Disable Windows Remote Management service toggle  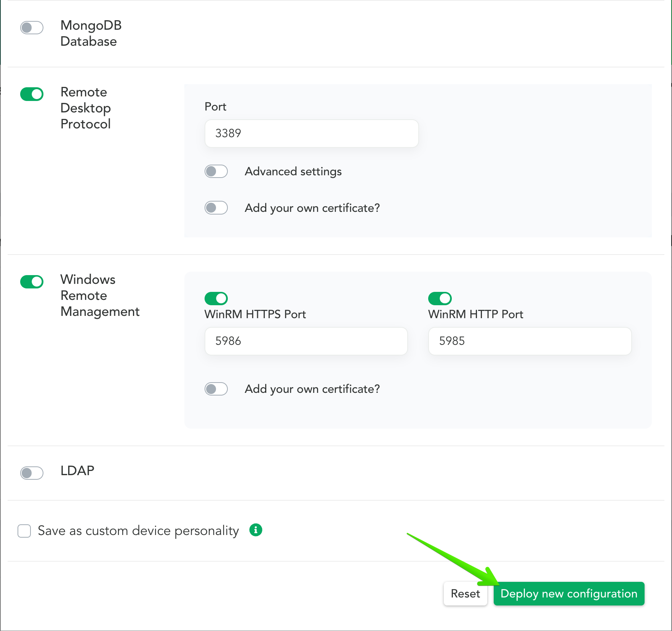coord(32,282)
